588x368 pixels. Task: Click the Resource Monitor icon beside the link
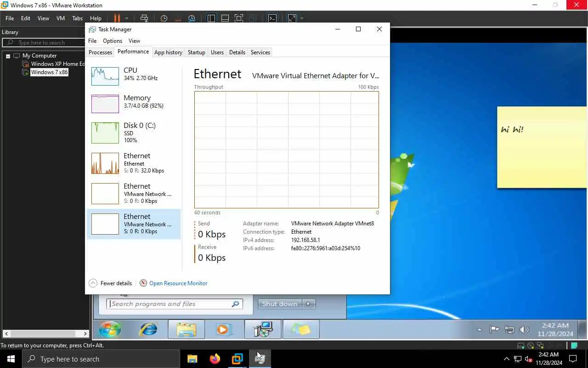click(143, 283)
